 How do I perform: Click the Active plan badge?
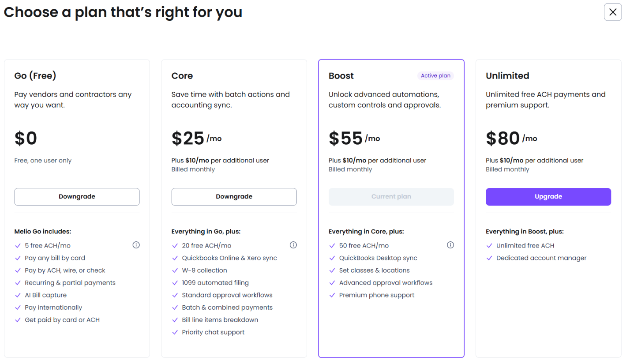coord(435,76)
